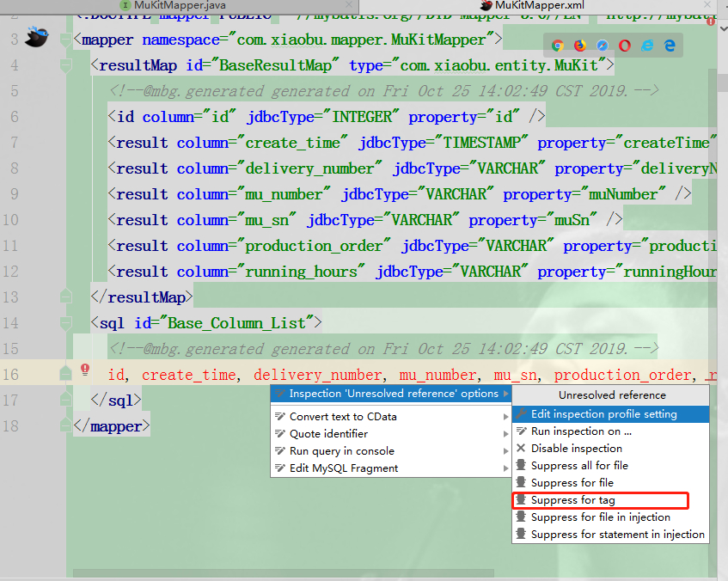Screen dimensions: 728x581
Task: Click 'Base_Column_List' id on line 14
Action: click(x=236, y=323)
